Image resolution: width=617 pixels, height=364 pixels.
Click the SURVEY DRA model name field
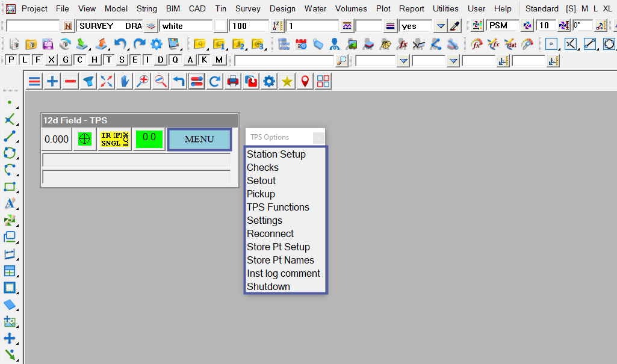pos(110,26)
